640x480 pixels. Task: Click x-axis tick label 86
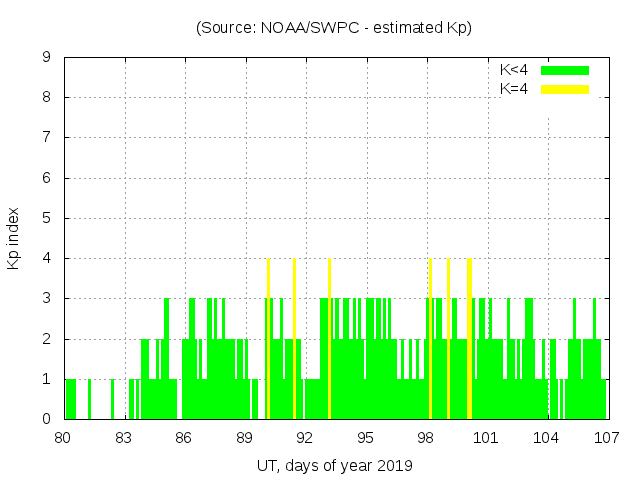184,437
